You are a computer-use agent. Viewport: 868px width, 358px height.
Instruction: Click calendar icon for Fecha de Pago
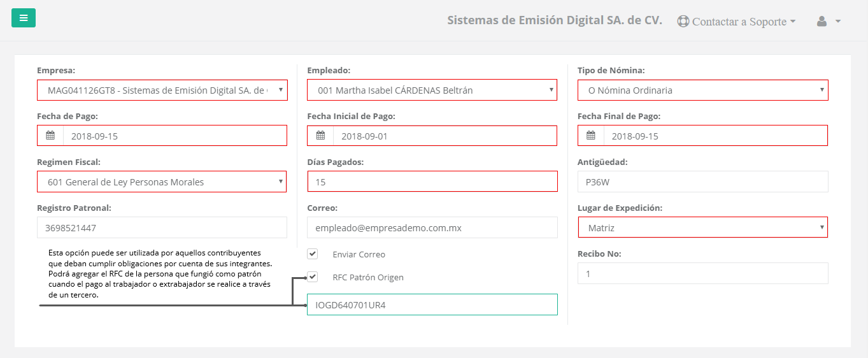click(50, 136)
